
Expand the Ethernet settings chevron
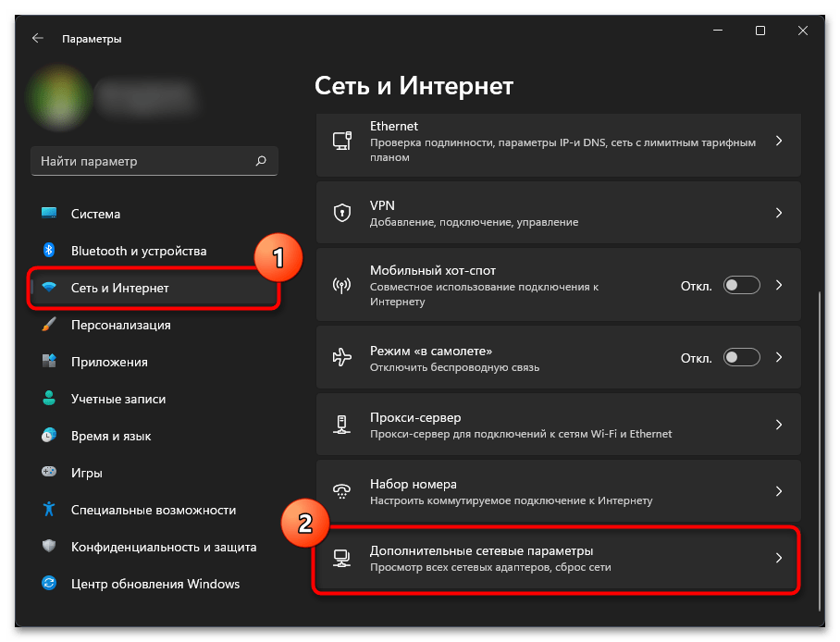[x=779, y=141]
